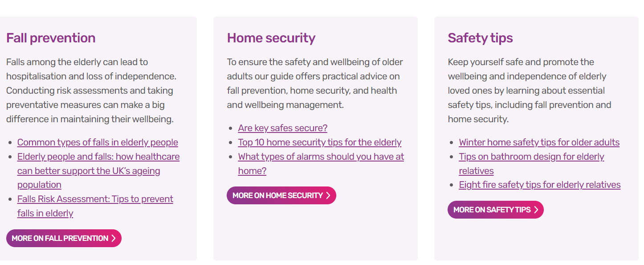Click the Home security intro paragraph text
The image size is (644, 265).
pos(314,83)
